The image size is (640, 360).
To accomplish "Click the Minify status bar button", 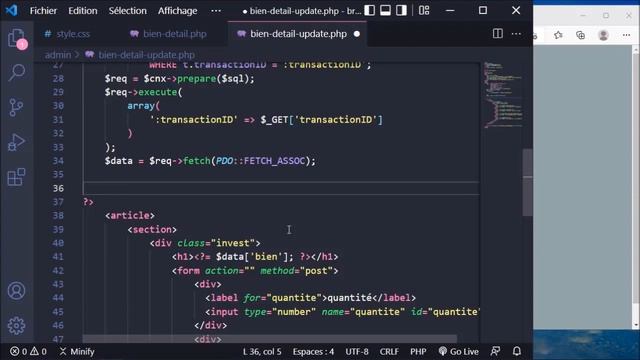I will 77,351.
